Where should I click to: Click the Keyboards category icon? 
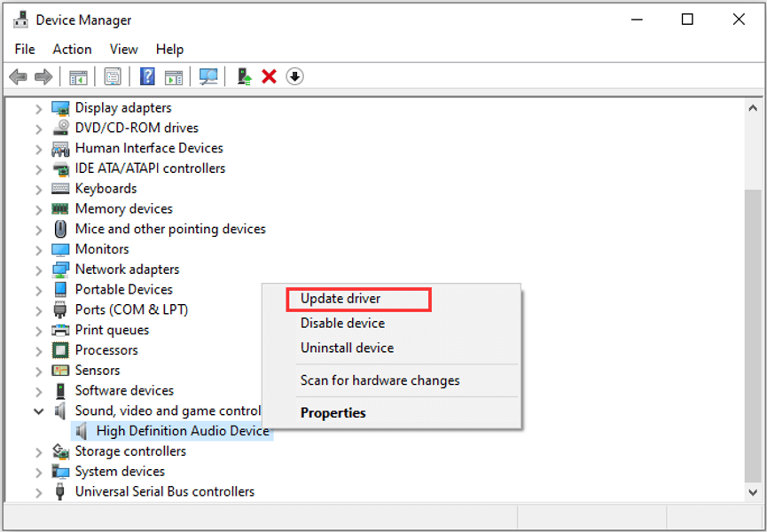(60, 188)
